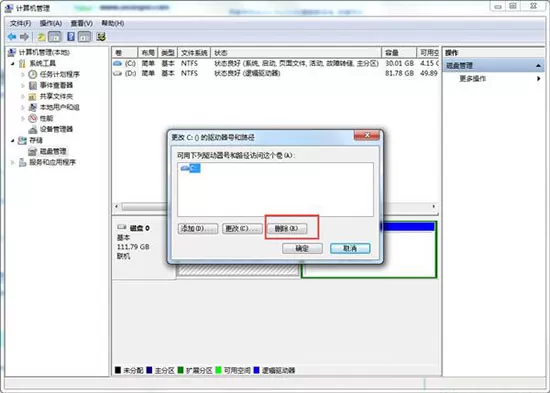The image size is (550, 393).
Task: Click the volume list scroll left arrow
Action: (116, 207)
